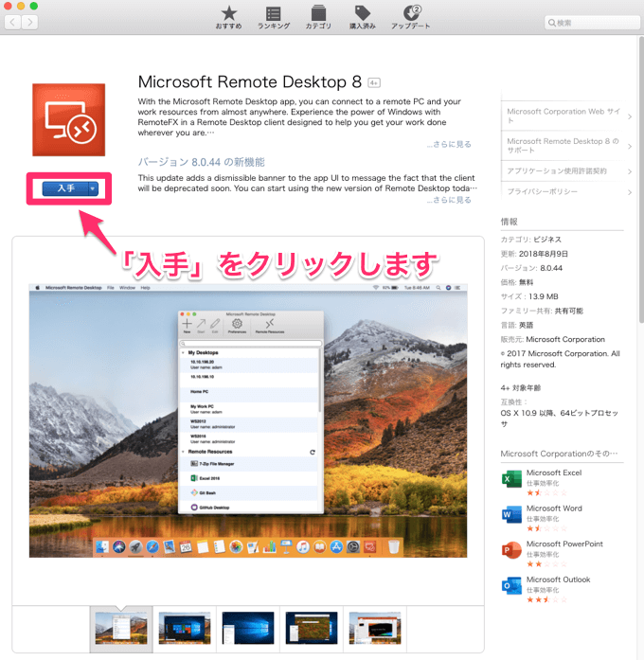
Task: Select the fourth screenshot thumbnail
Action: pyautogui.click(x=312, y=629)
